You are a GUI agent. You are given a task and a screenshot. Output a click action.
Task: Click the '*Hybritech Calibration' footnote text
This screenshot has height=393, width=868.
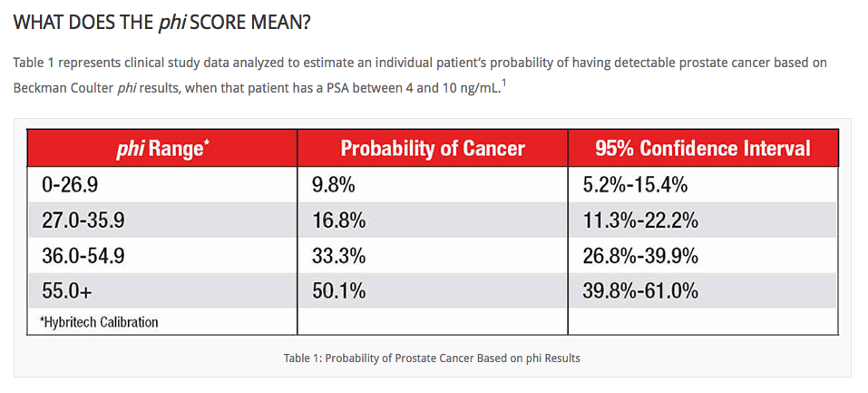(98, 321)
